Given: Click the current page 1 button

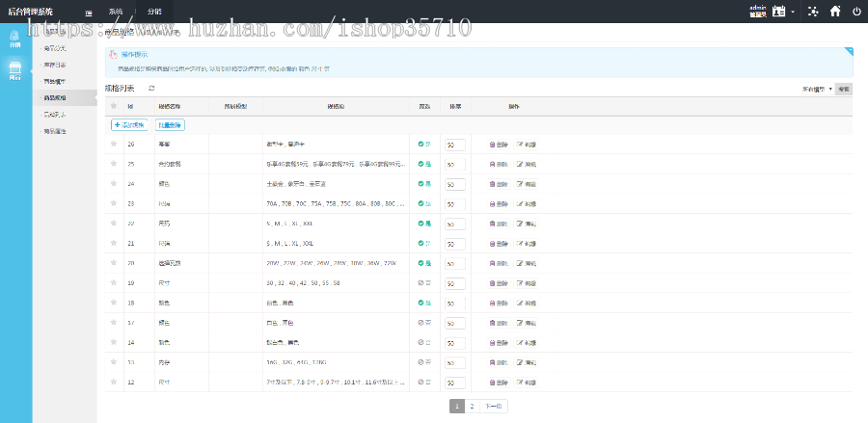Looking at the screenshot, I should tap(457, 407).
